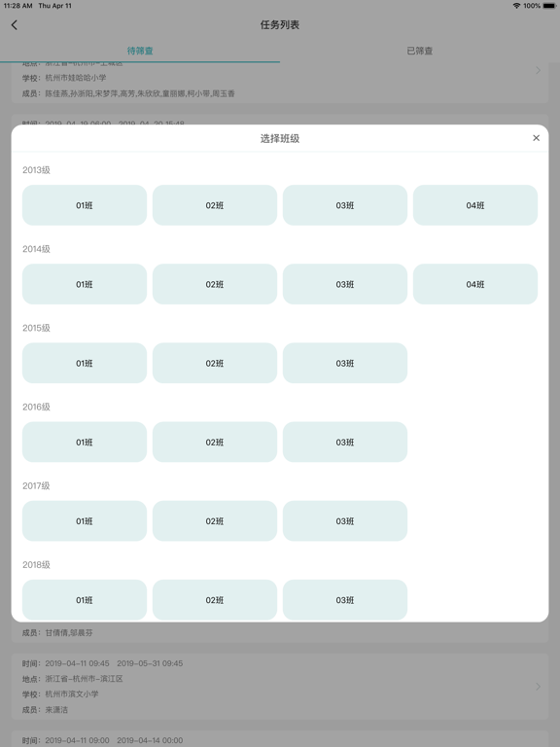
Task: Click the 11:28 AM clock
Action: (x=18, y=6)
